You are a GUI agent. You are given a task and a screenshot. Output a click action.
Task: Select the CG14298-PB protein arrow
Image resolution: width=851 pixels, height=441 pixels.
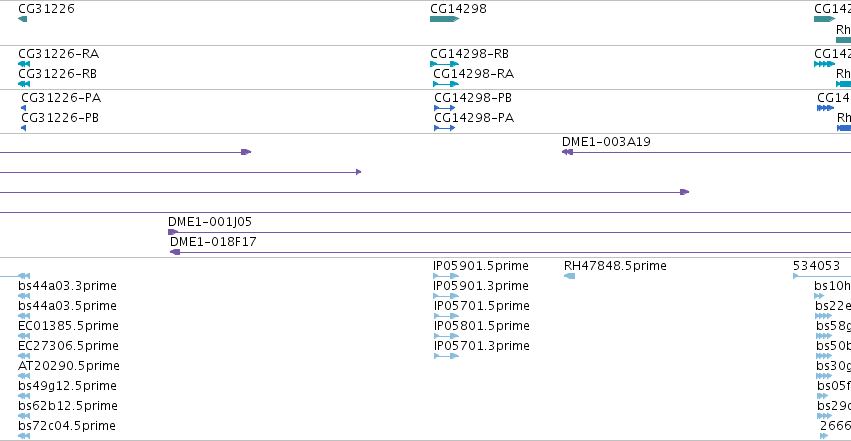[444, 108]
